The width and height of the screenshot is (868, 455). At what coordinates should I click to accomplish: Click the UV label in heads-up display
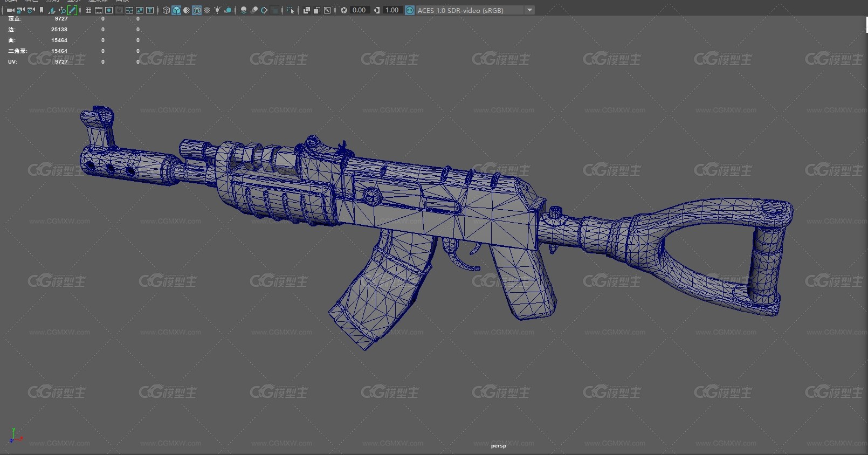point(12,62)
